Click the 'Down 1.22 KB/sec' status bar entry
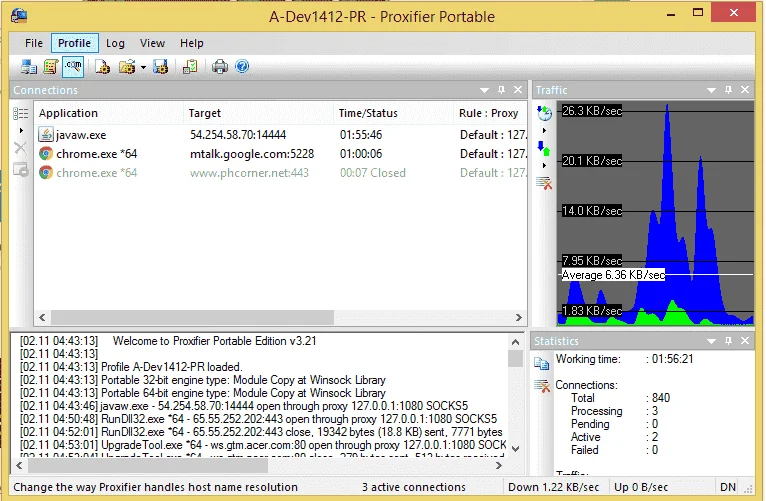766x501 pixels. coord(553,487)
